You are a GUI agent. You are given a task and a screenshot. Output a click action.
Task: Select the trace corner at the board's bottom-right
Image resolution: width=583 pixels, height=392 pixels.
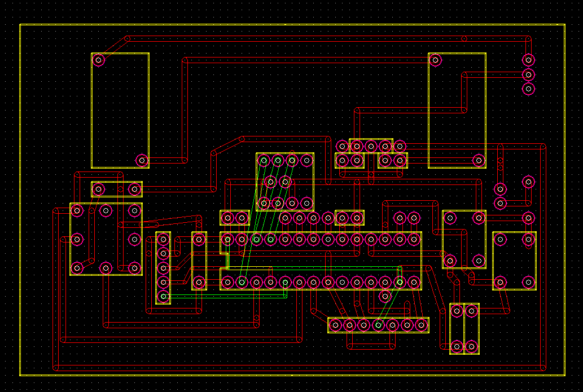pyautogui.click(x=543, y=368)
